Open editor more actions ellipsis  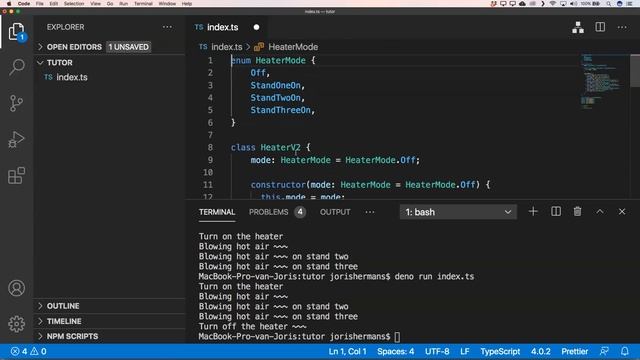(x=622, y=27)
